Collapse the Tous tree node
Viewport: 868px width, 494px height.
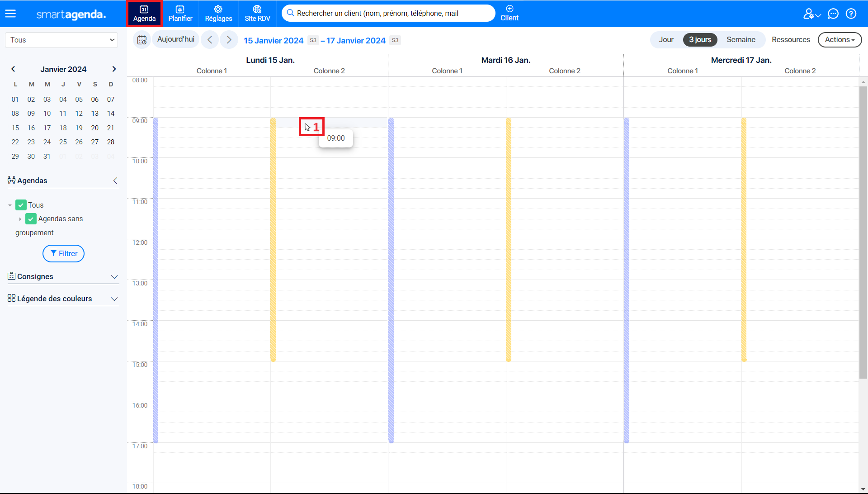[10, 205]
